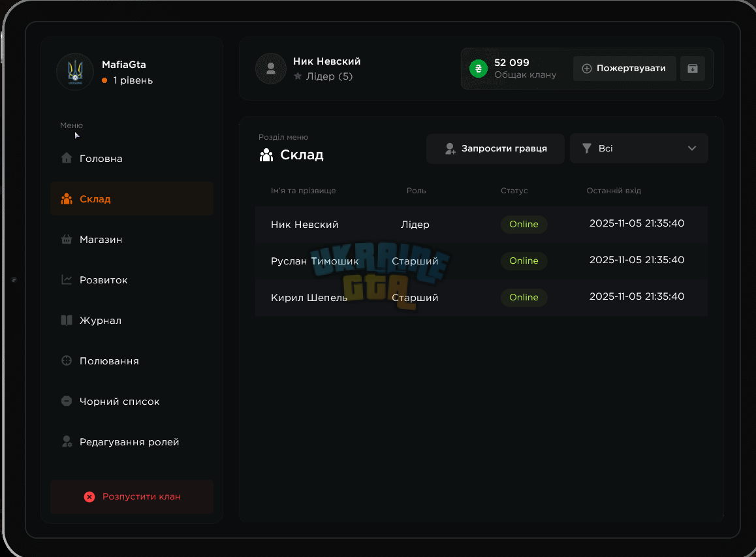Viewport: 756px width, 557px height.
Task: Select the Ник Невский member row name
Action: pos(304,224)
